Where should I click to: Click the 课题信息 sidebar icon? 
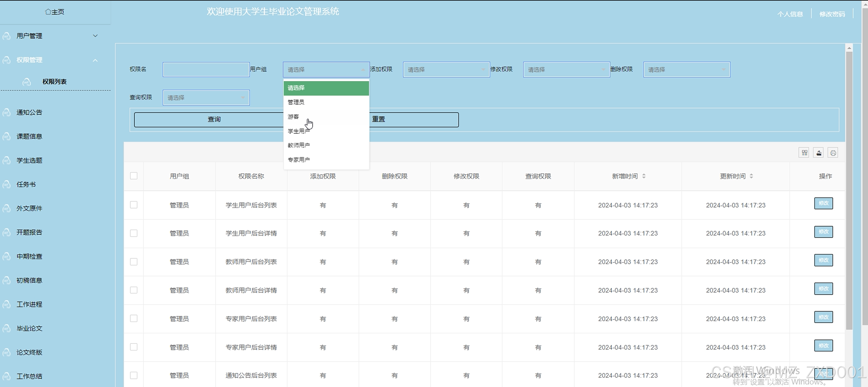[x=6, y=136]
